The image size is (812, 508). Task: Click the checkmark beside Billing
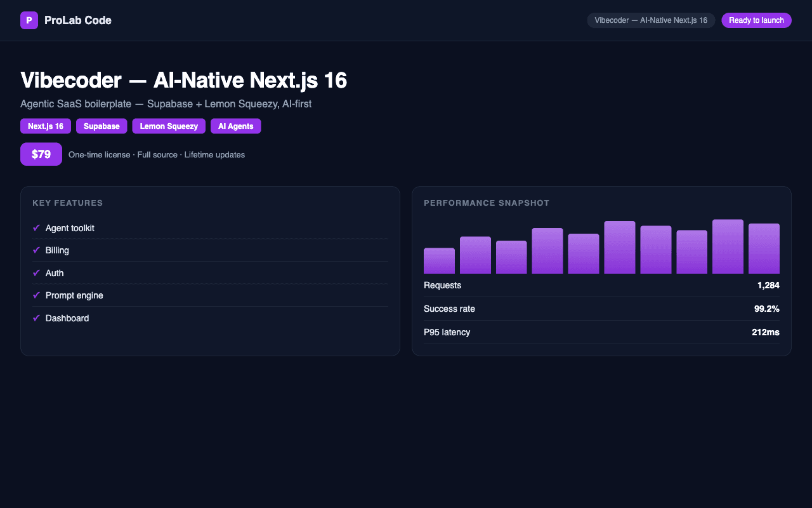click(36, 250)
